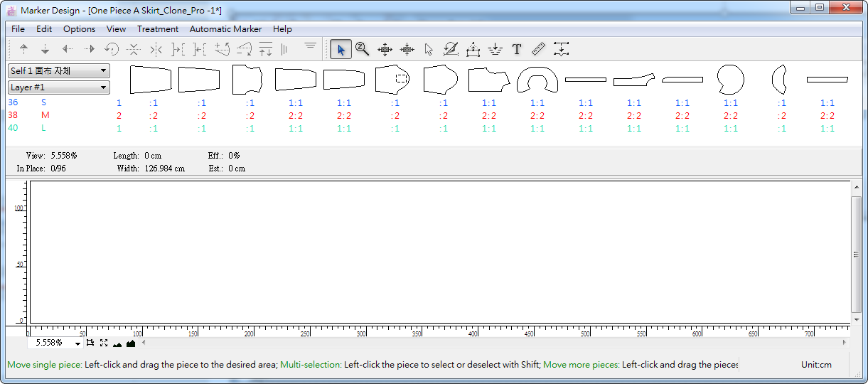
Task: Click the fit-to-screen icon beside zoom box
Action: point(104,343)
